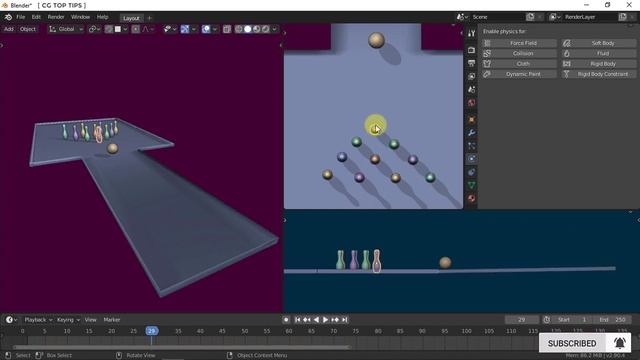Open the Object Constraints tab
Viewport: 640px width, 360px height.
point(471,172)
